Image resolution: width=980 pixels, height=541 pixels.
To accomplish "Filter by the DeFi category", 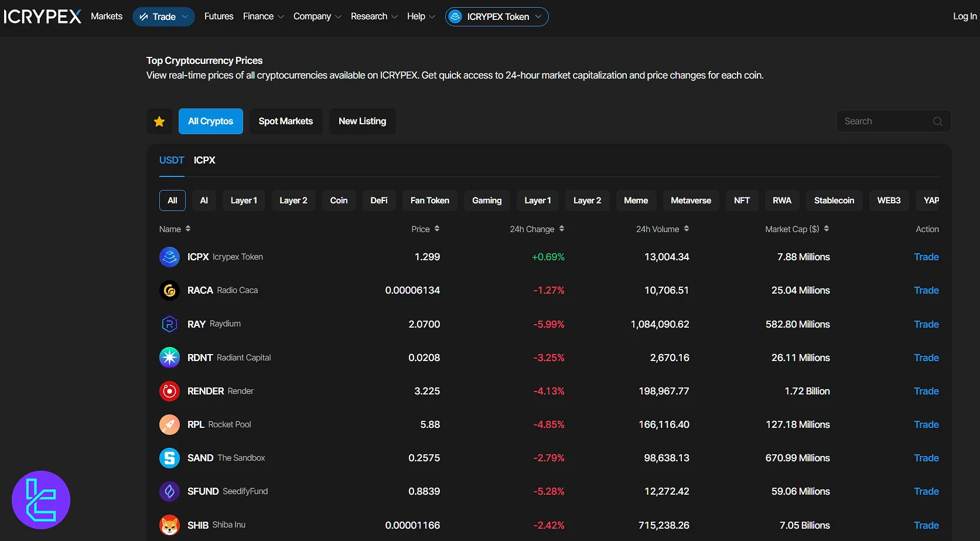I will click(x=379, y=200).
